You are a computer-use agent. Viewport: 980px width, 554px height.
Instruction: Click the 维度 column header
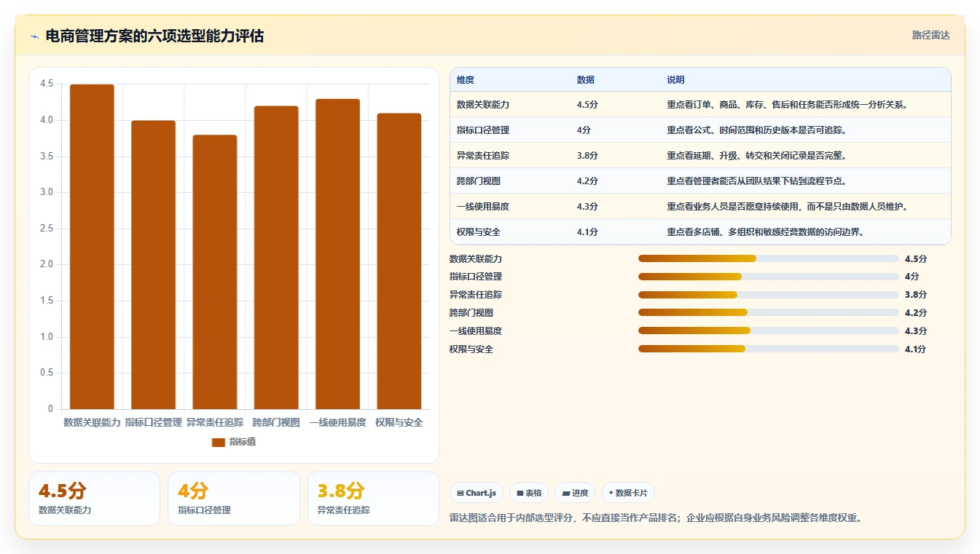click(x=466, y=80)
